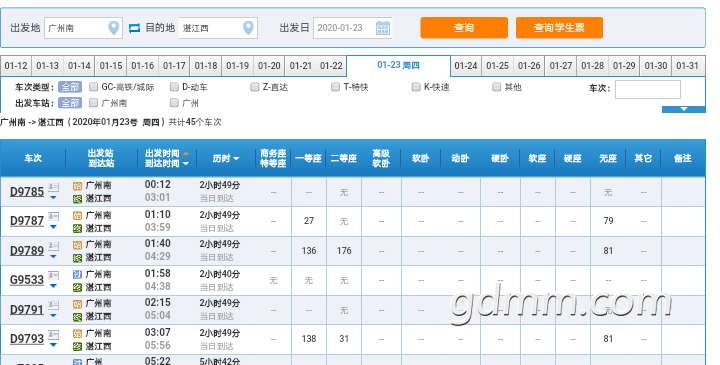Image resolution: width=720 pixels, height=365 pixels.
Task: Tick the T-特快 train type checkbox
Action: pos(335,87)
